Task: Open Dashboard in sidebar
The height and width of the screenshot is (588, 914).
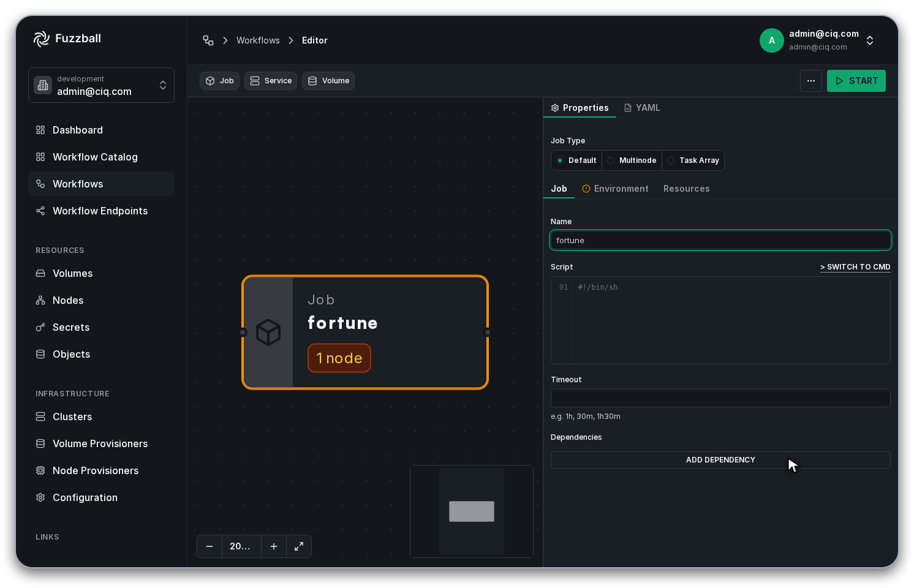Action: (101, 130)
